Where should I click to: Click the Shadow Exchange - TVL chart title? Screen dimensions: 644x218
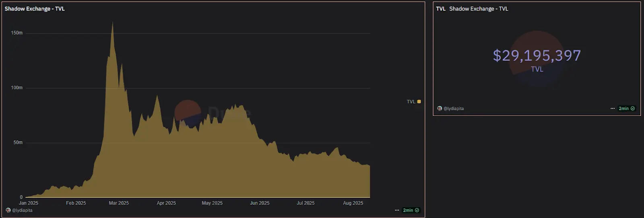click(x=35, y=9)
